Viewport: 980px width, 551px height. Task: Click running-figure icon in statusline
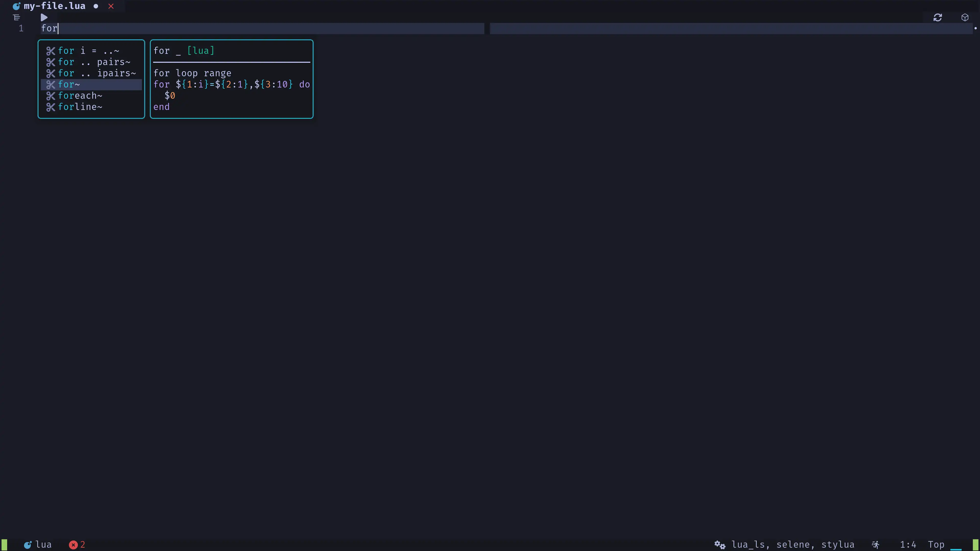tap(875, 545)
